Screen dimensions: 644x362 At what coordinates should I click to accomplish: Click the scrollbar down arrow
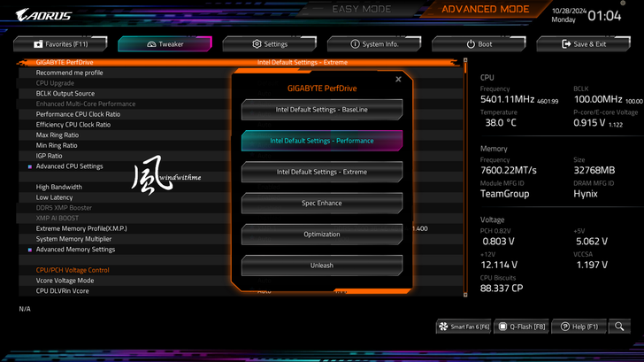coord(465,295)
